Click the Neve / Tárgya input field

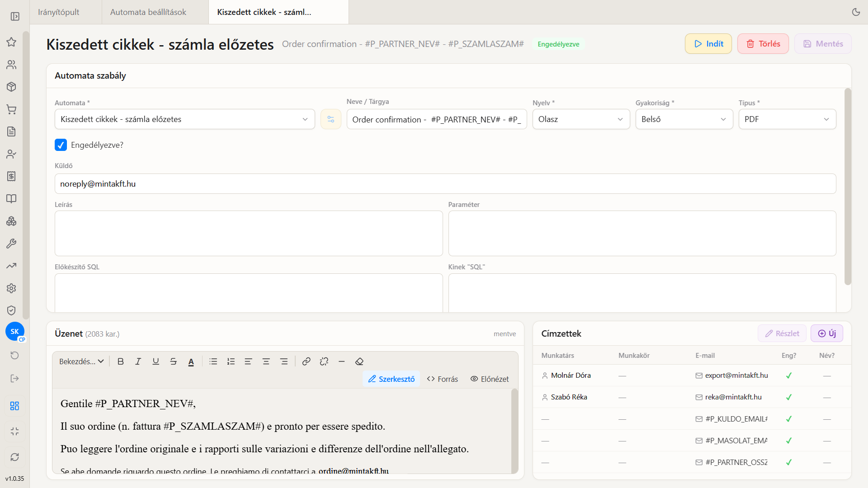click(x=437, y=119)
